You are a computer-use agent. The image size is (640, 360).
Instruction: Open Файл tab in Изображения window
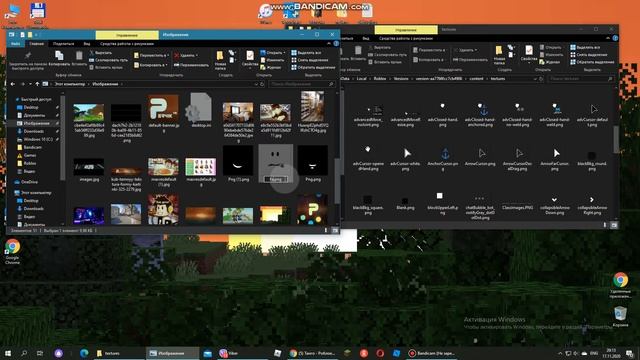[16, 44]
